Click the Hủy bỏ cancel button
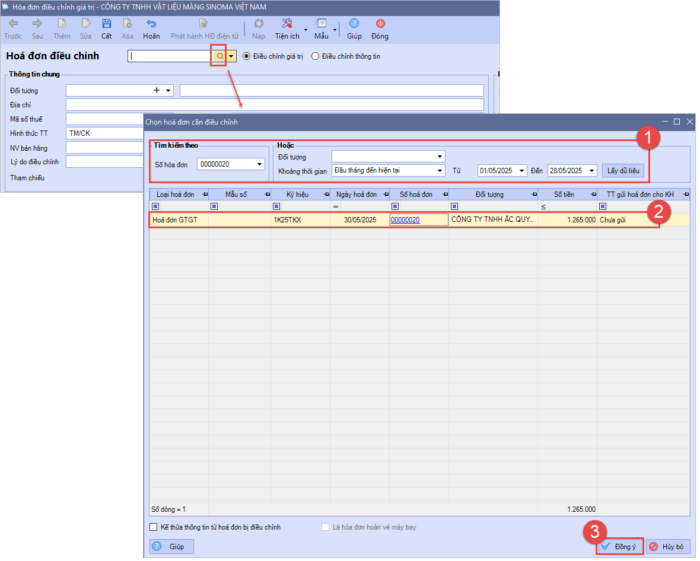Image resolution: width=700 pixels, height=561 pixels. click(x=667, y=547)
